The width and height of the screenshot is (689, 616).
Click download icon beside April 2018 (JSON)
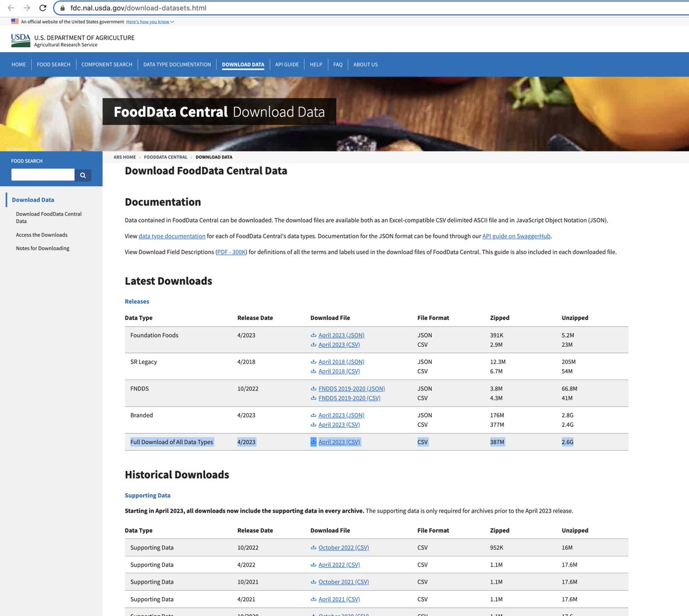click(313, 362)
